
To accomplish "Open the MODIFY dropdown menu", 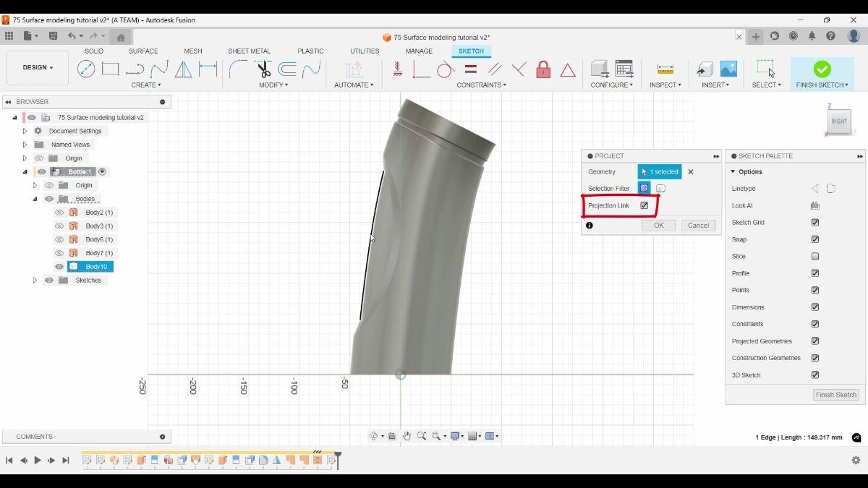I will [273, 85].
